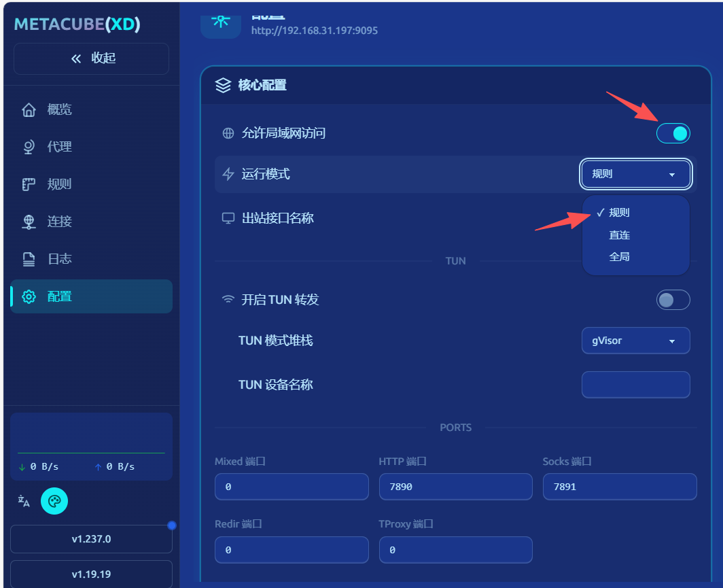Click the Socks 端口 field showing 7891

(x=620, y=487)
